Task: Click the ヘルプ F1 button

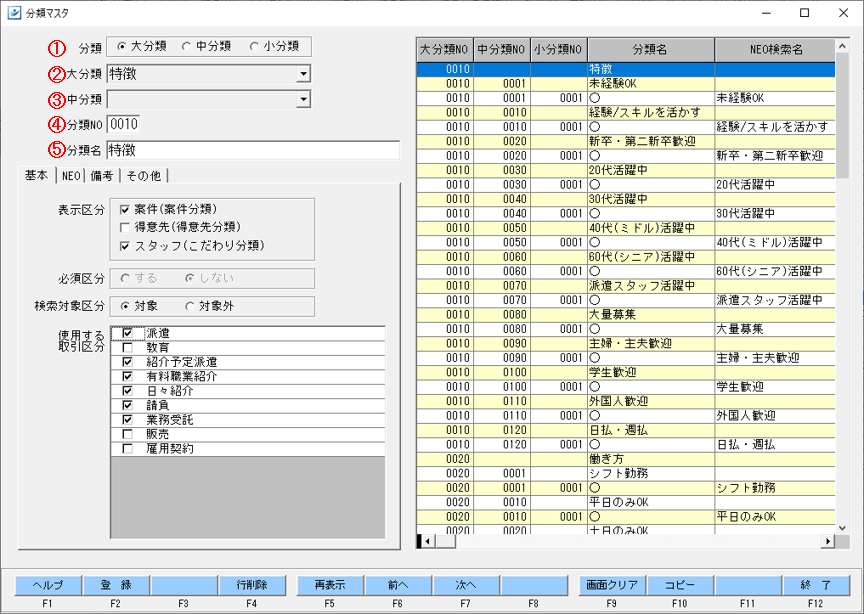Action: (48, 585)
